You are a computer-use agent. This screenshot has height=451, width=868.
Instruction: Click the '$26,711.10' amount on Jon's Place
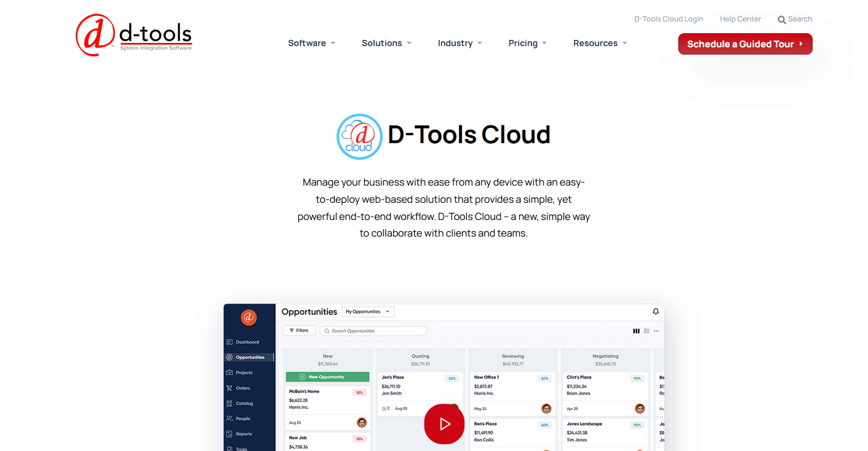391,386
